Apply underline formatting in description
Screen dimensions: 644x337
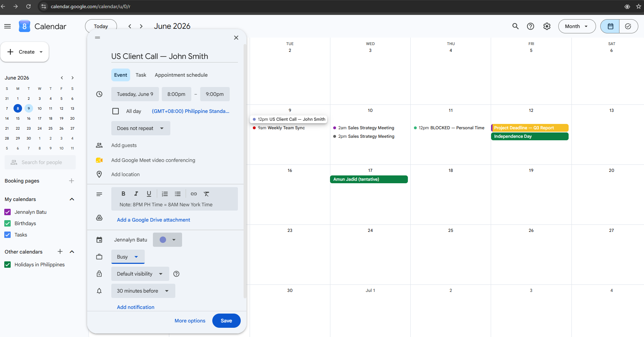tap(149, 194)
